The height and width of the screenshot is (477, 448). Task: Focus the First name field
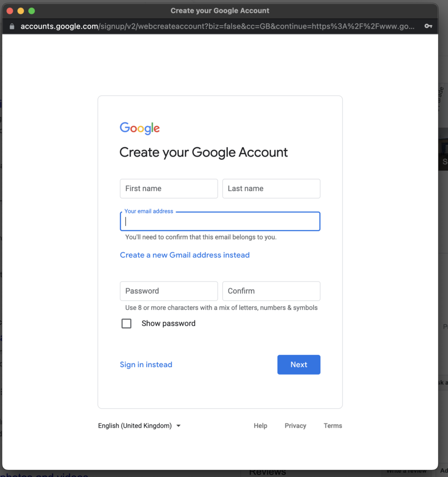pyautogui.click(x=169, y=189)
